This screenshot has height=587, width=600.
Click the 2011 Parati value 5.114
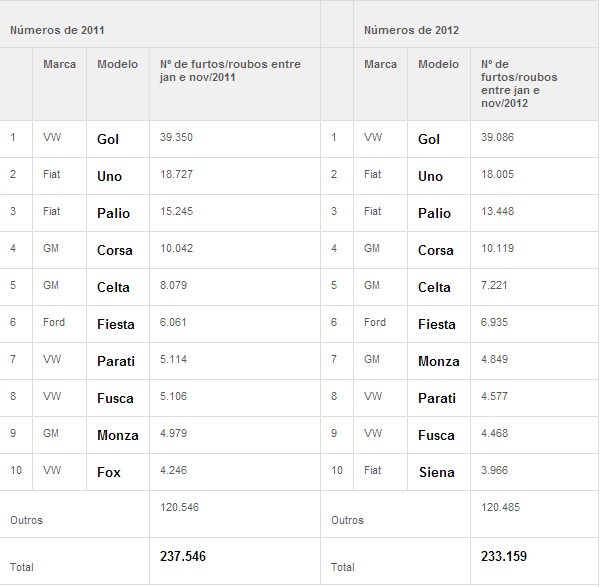pos(173,360)
